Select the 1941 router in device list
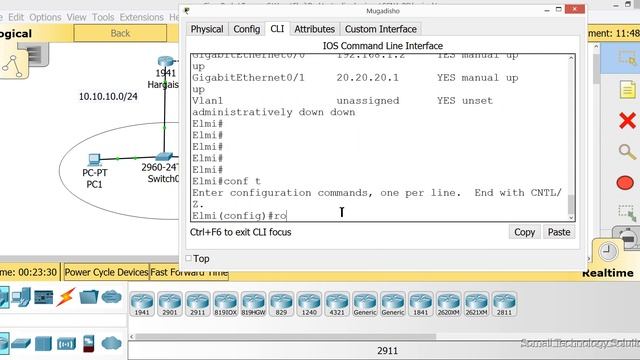 coord(142,304)
